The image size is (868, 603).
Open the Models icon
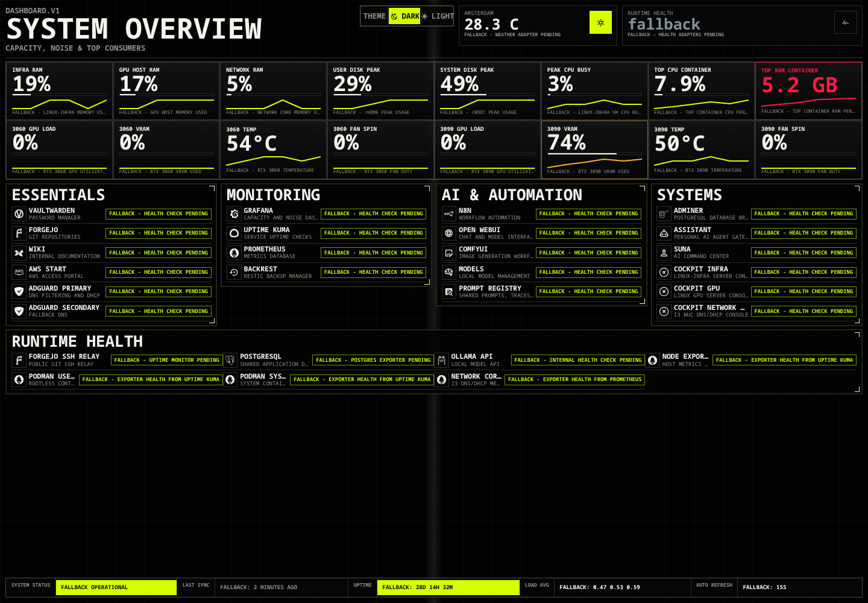(448, 272)
